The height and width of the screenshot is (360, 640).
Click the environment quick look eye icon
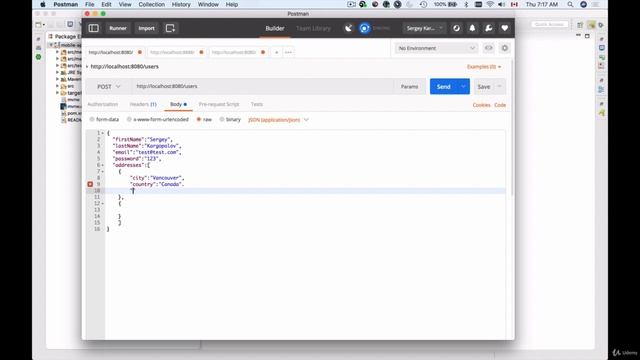tap(489, 48)
